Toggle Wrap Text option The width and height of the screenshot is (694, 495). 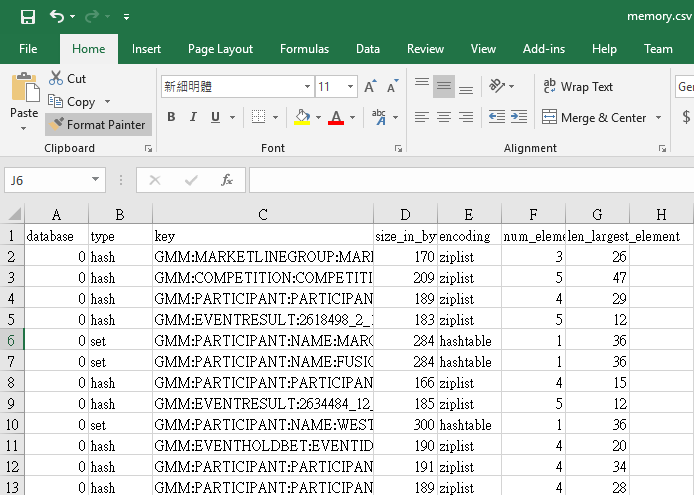coord(577,87)
